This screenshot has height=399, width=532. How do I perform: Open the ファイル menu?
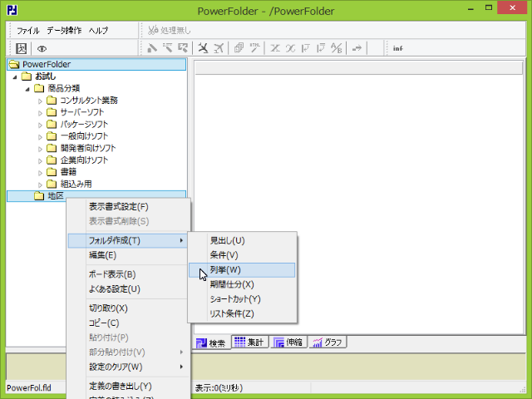click(x=27, y=31)
